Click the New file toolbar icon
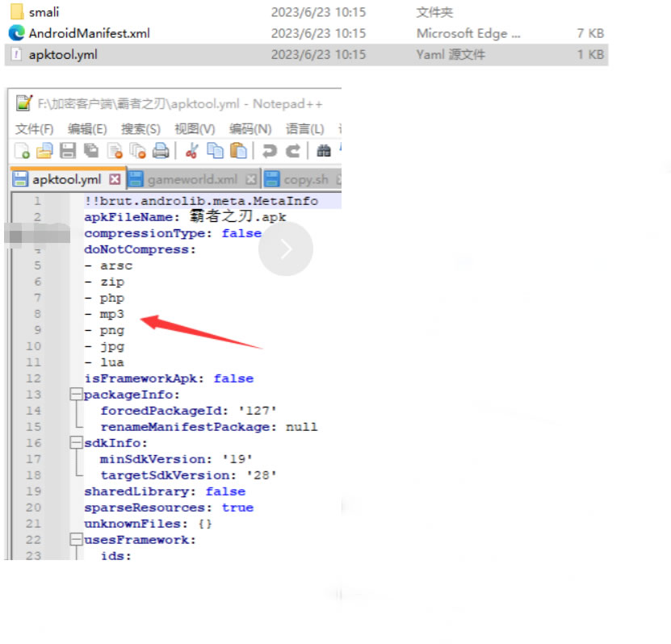This screenshot has height=644, width=671. pos(22,150)
